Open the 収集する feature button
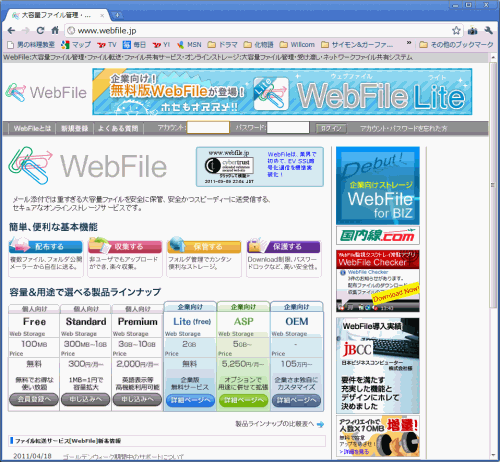The height and width of the screenshot is (462, 500). coord(125,247)
